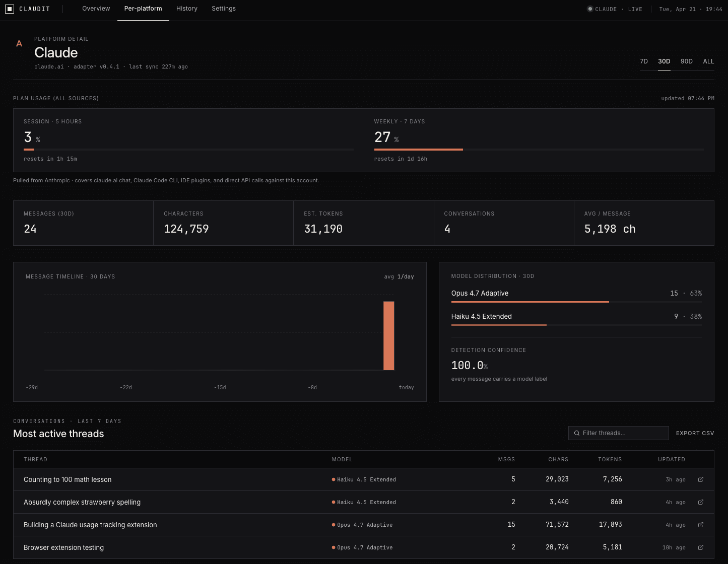Screen dimensions: 728x564
Task: Open Counting to 100 thread external link
Action: 701,479
